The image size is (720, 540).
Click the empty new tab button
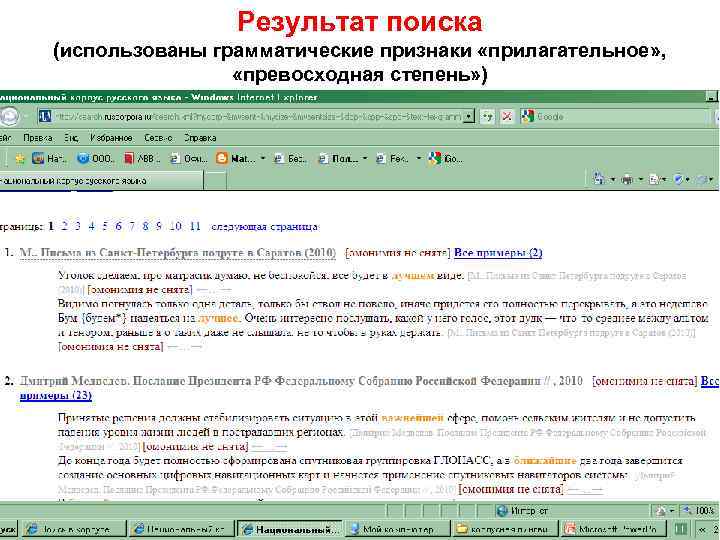click(x=215, y=181)
